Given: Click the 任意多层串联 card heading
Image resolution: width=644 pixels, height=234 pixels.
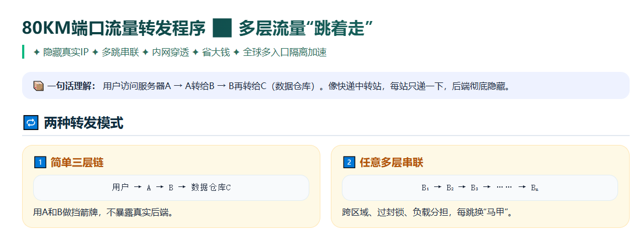Looking at the screenshot, I should coord(392,163).
